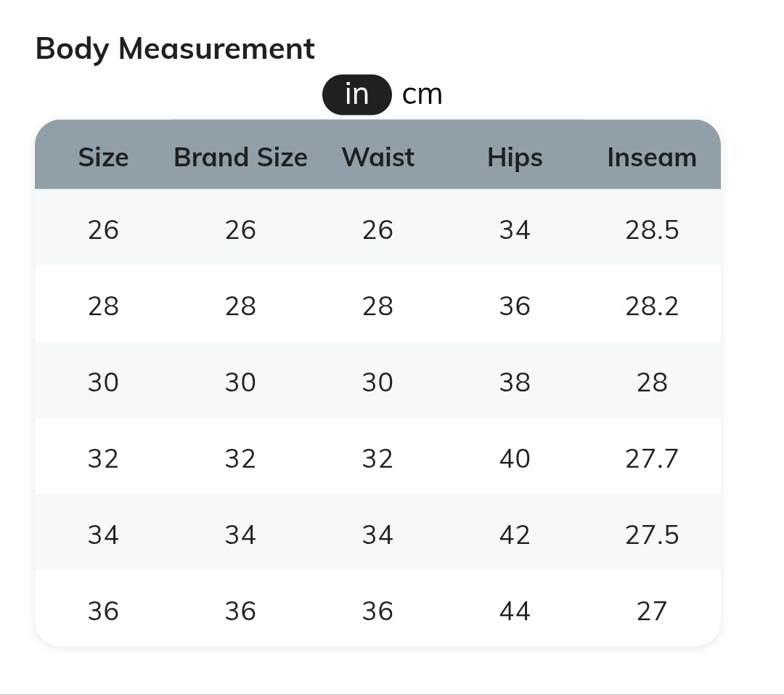784x695 pixels.
Task: Switch units to cm
Action: [x=422, y=94]
